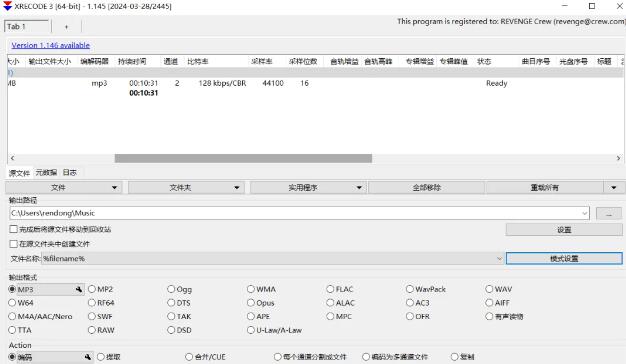
Task: Browse for output path with the ... button
Action: (x=608, y=214)
